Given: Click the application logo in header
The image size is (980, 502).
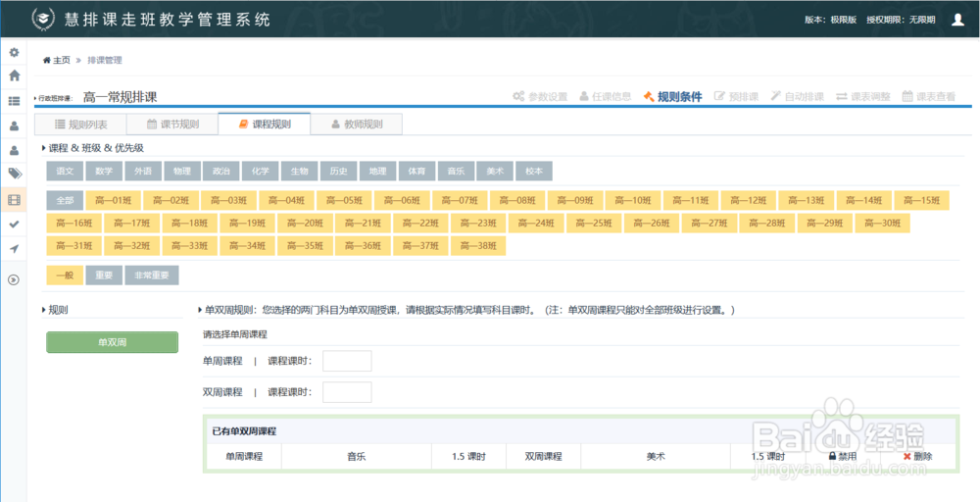Looking at the screenshot, I should pyautogui.click(x=43, y=19).
